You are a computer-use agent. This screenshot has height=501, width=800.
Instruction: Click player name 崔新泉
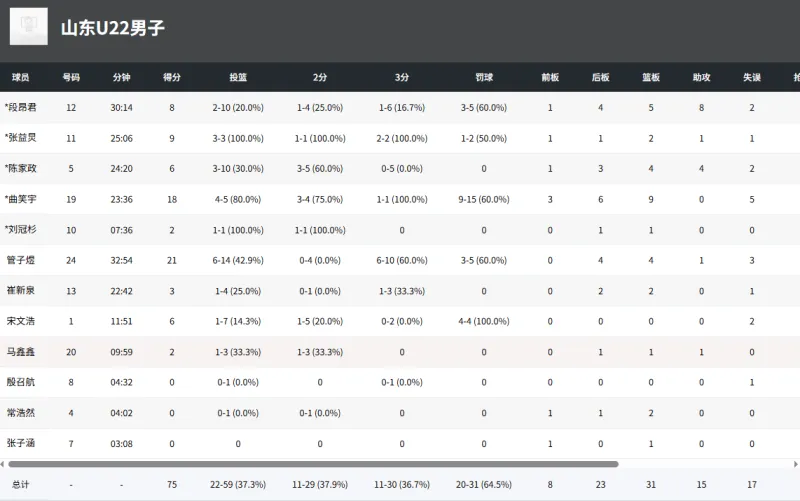(x=21, y=291)
